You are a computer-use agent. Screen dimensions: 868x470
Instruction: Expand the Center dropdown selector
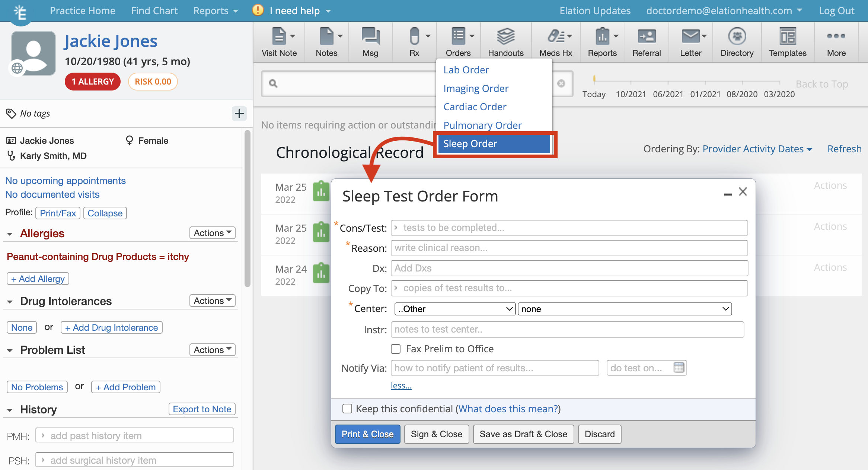click(x=453, y=308)
